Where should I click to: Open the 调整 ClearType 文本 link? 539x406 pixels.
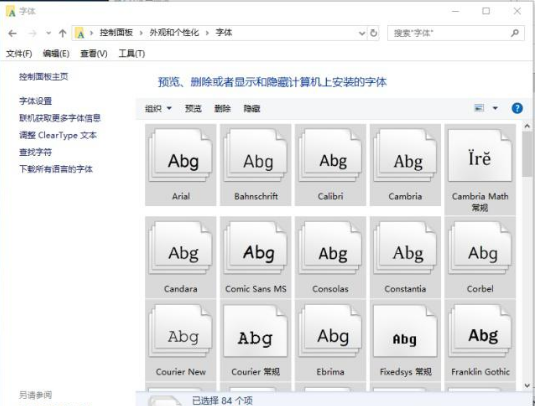click(58, 135)
